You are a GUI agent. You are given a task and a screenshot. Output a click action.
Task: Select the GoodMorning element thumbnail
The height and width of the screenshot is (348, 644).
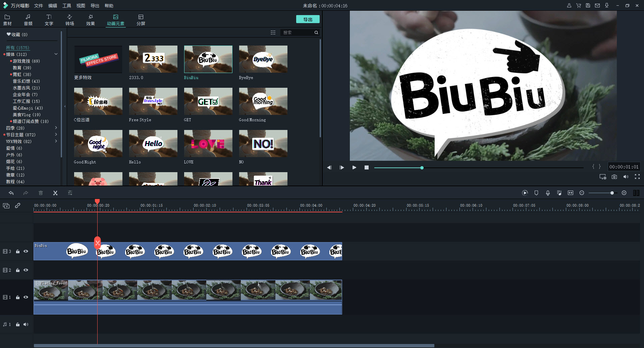(x=263, y=101)
